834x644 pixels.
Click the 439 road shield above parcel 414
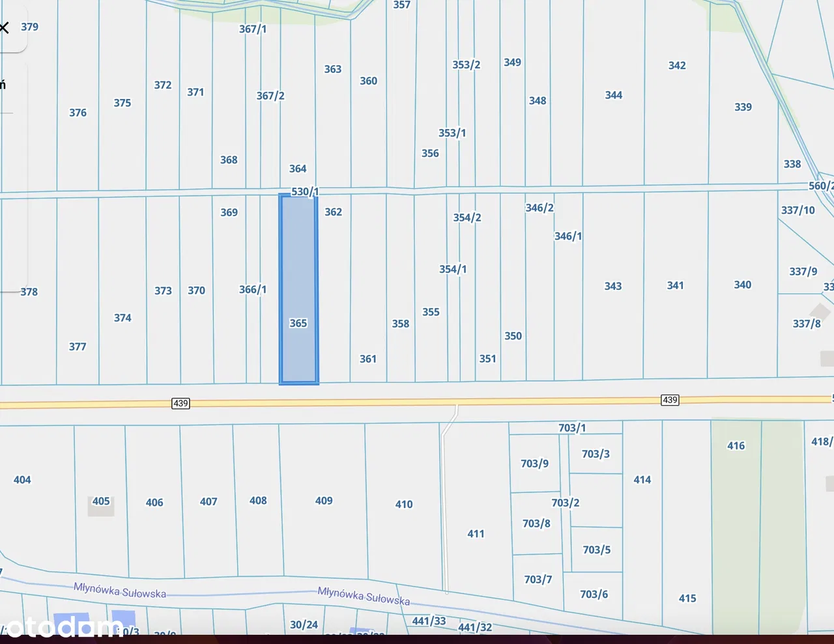click(670, 400)
